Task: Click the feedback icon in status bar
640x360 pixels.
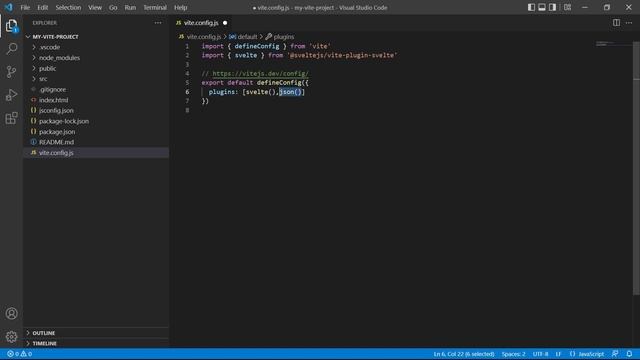Action: coord(615,354)
